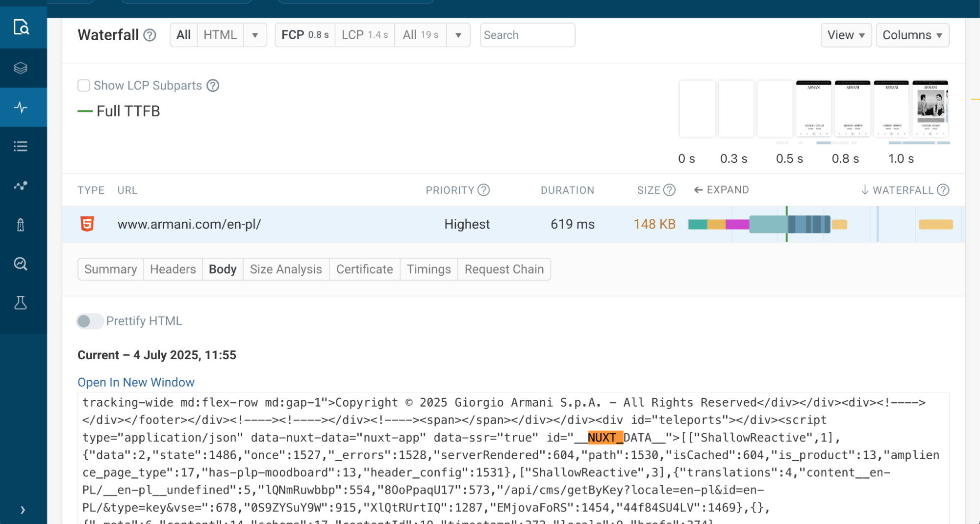Open the magnifier chart sidebar icon
The image size is (980, 524).
pos(21,264)
